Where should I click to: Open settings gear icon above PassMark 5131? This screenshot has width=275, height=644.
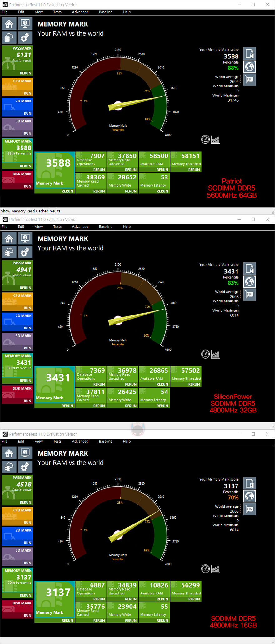(25, 38)
